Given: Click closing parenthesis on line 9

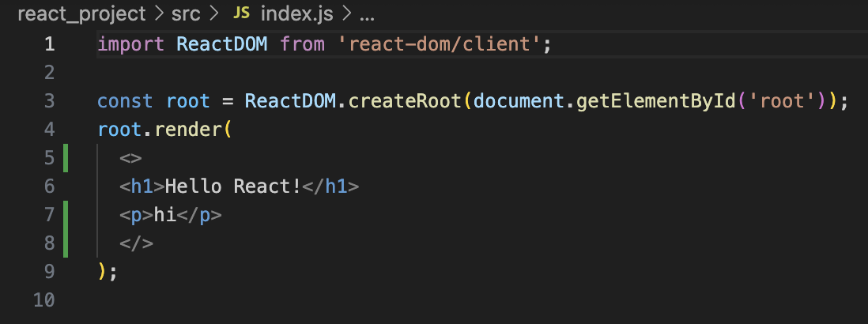Looking at the screenshot, I should point(102,272).
